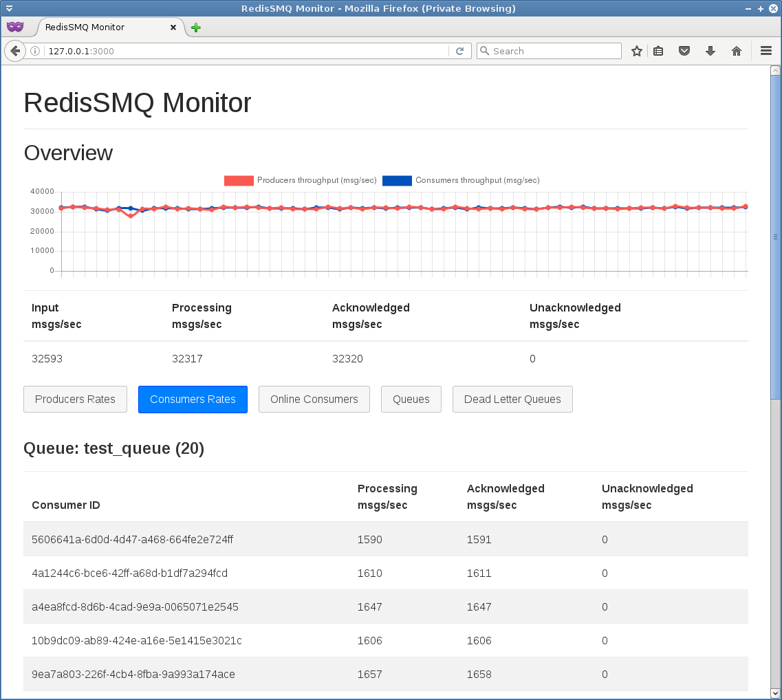Select the Consumers Rates tab
The width and height of the screenshot is (782, 700).
(x=193, y=400)
